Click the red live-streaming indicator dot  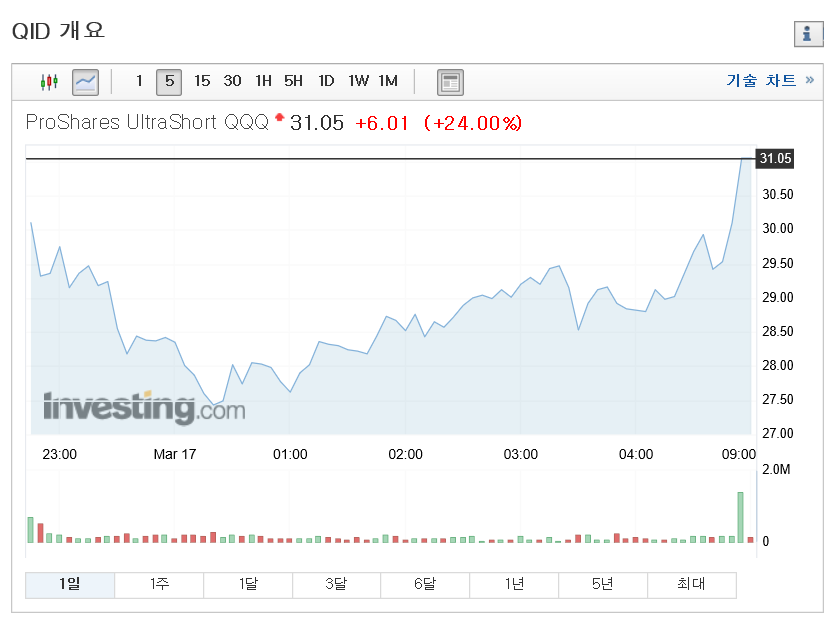tap(279, 117)
